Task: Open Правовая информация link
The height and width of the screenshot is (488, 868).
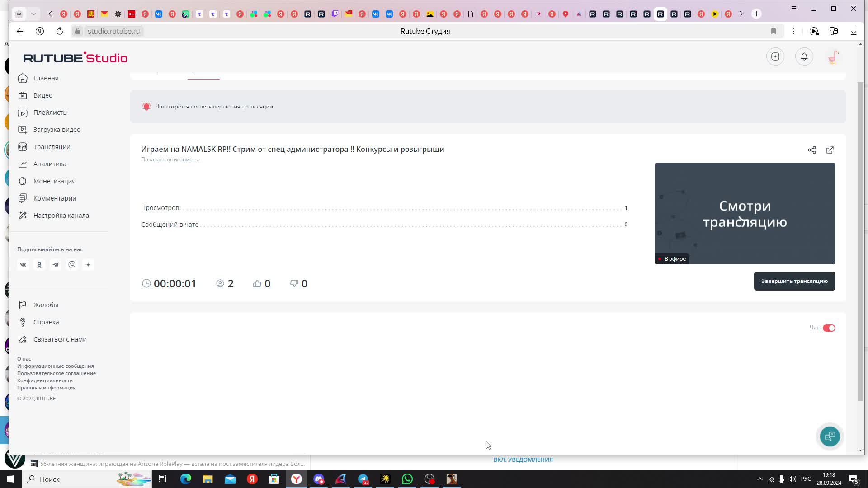Action: 47,388
